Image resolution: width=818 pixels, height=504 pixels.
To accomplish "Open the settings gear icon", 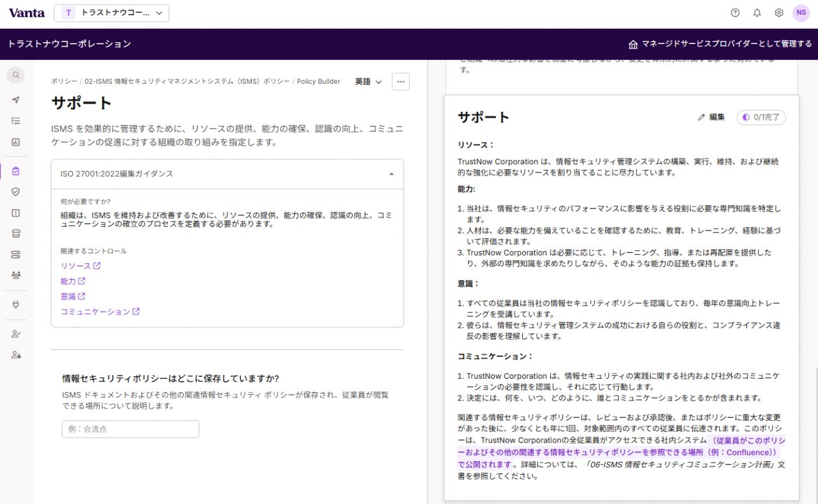I will point(779,13).
